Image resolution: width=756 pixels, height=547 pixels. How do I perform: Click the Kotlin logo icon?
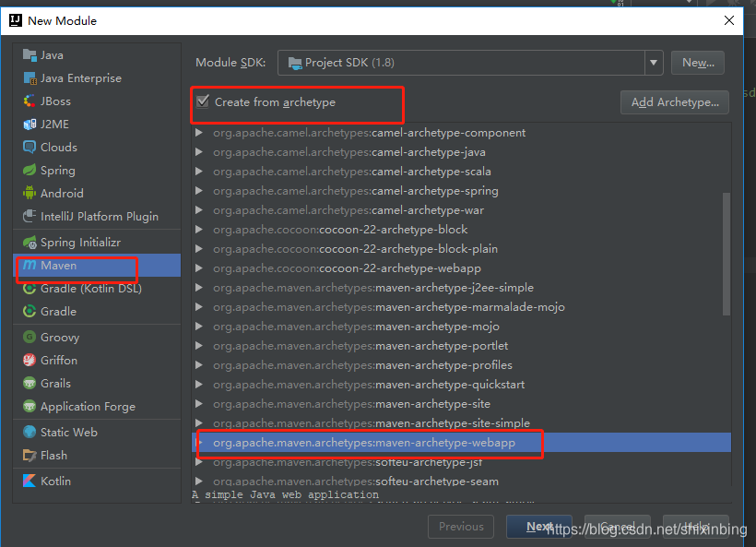(30, 481)
